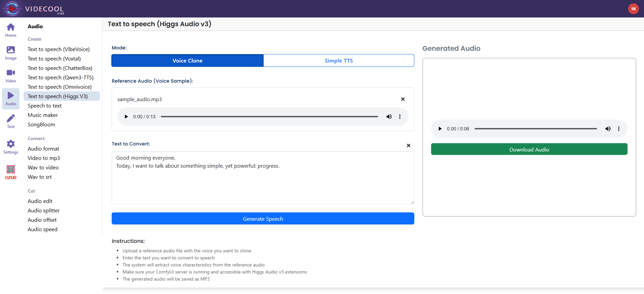644x294 pixels.
Task: Open Audio speed tool
Action: pos(42,229)
